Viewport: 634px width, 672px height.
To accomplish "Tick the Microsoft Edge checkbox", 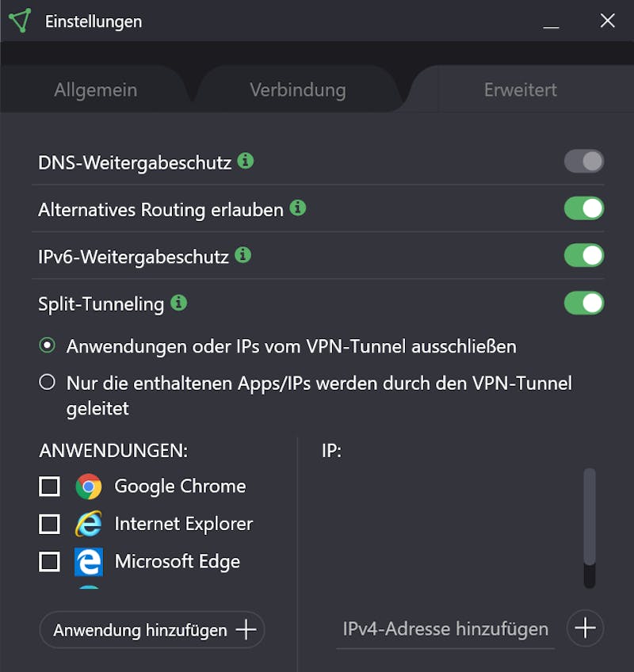I will point(49,562).
